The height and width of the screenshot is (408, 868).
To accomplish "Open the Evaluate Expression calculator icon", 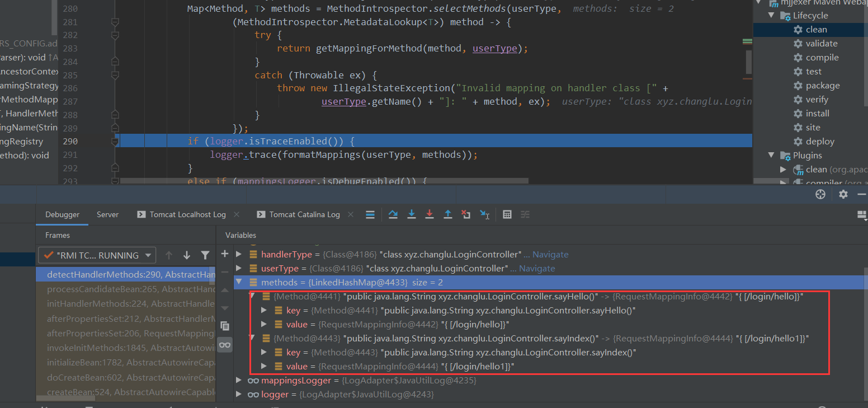I will [507, 214].
